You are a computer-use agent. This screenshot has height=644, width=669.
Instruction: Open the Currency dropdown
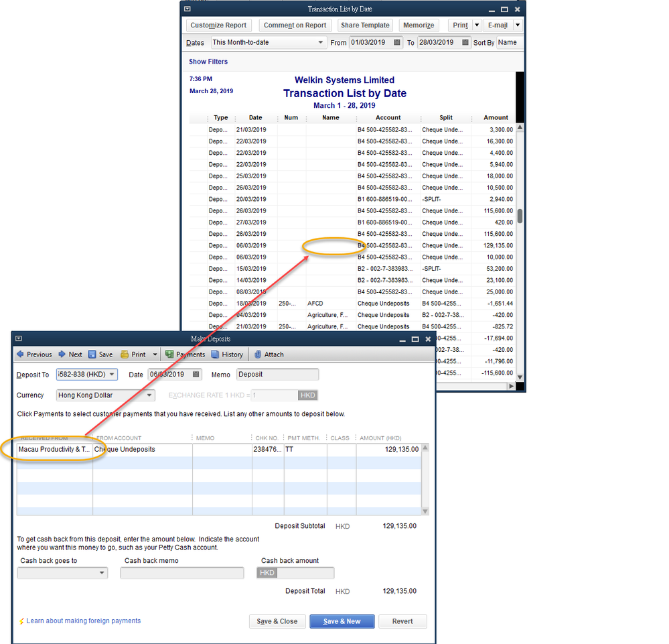pyautogui.click(x=149, y=395)
